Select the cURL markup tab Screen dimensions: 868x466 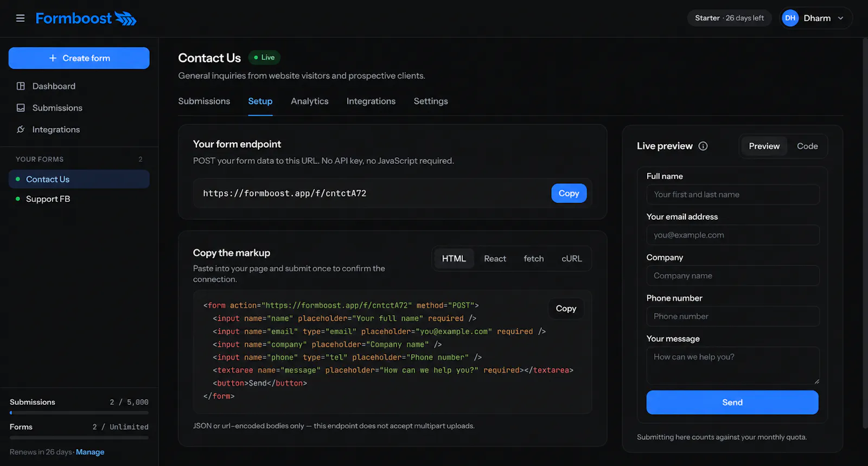[572, 259]
